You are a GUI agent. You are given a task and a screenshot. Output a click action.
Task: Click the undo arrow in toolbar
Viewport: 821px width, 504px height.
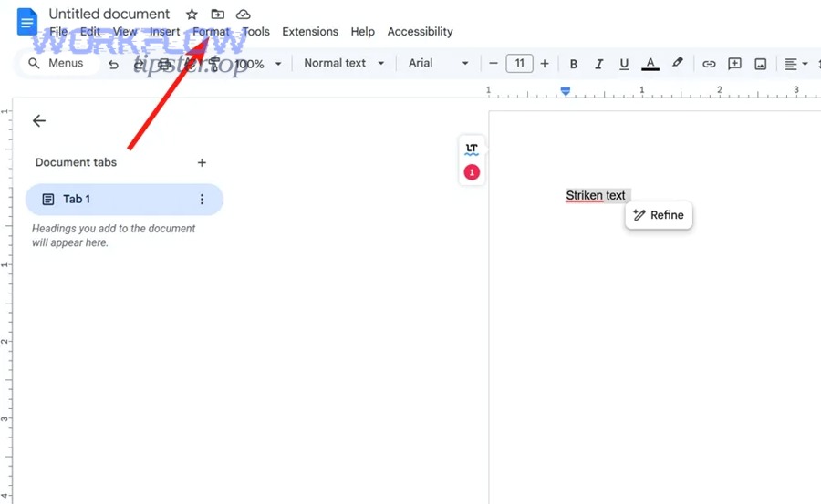coord(113,64)
